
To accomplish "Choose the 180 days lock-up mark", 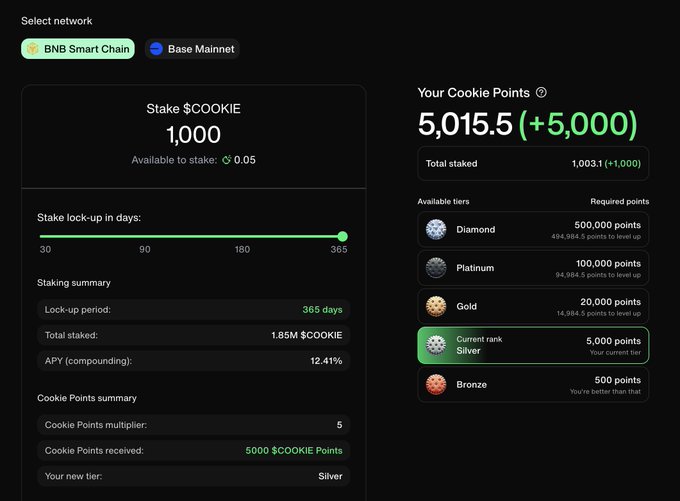I will click(242, 237).
